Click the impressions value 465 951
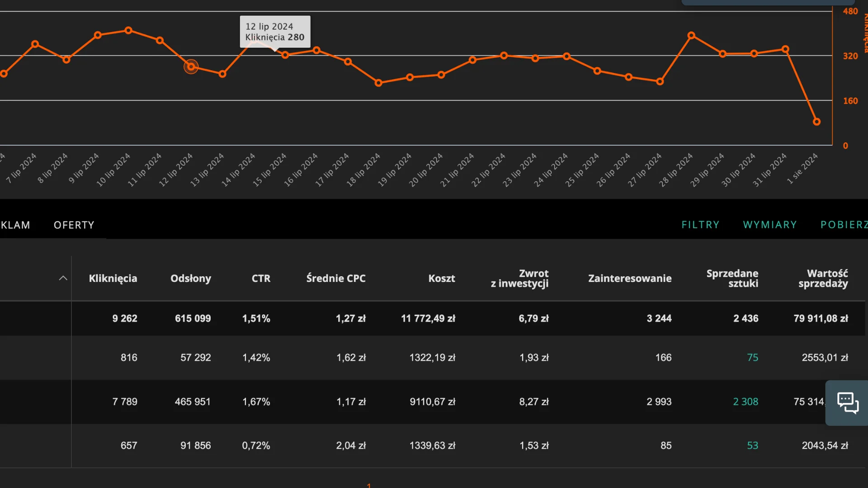 coord(193,402)
